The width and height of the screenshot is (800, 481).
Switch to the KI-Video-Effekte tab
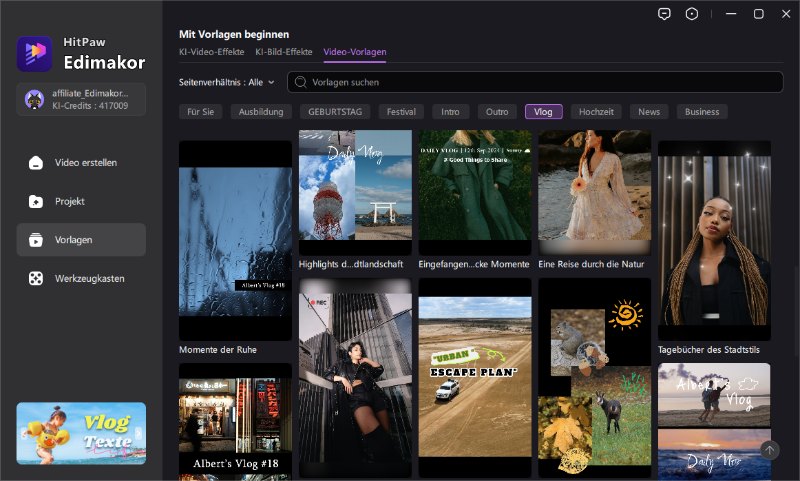tap(211, 51)
